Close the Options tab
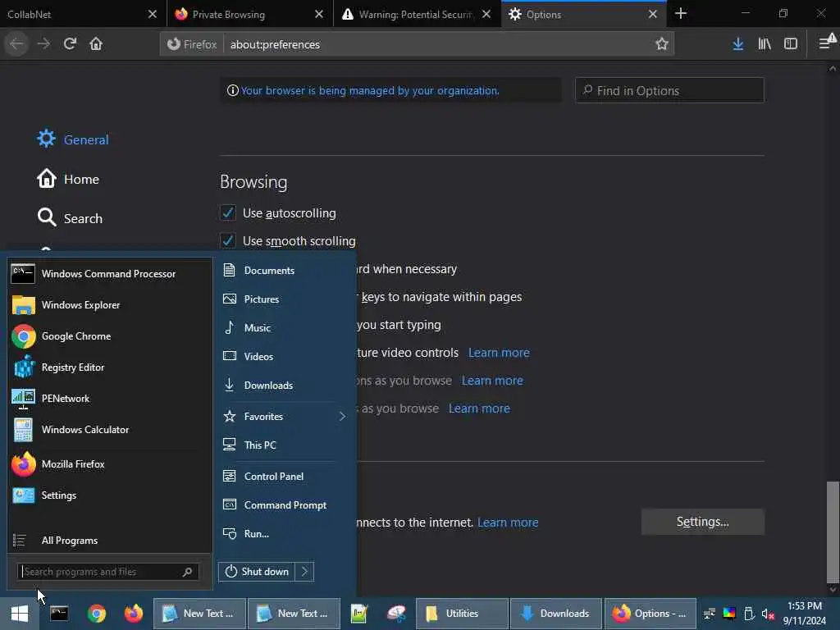Screen dimensions: 840x630 652,14
